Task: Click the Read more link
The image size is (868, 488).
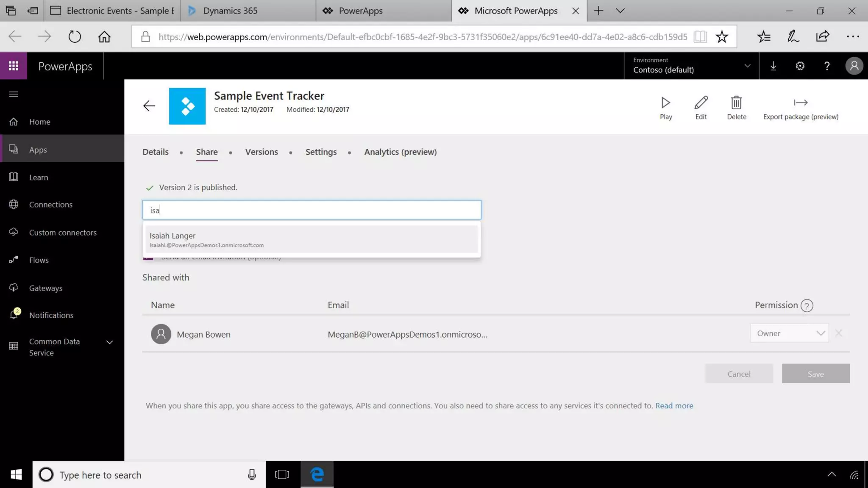Action: 674,406
